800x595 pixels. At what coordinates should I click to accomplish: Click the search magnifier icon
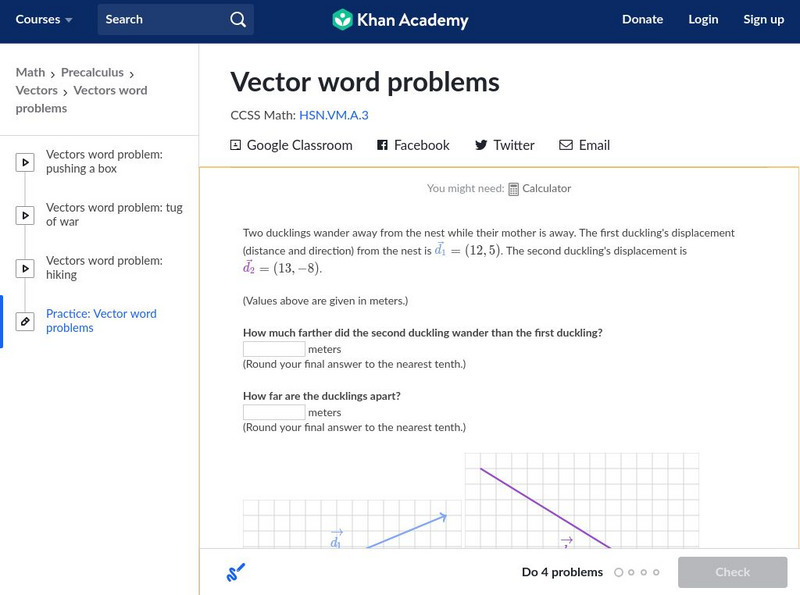pos(237,20)
